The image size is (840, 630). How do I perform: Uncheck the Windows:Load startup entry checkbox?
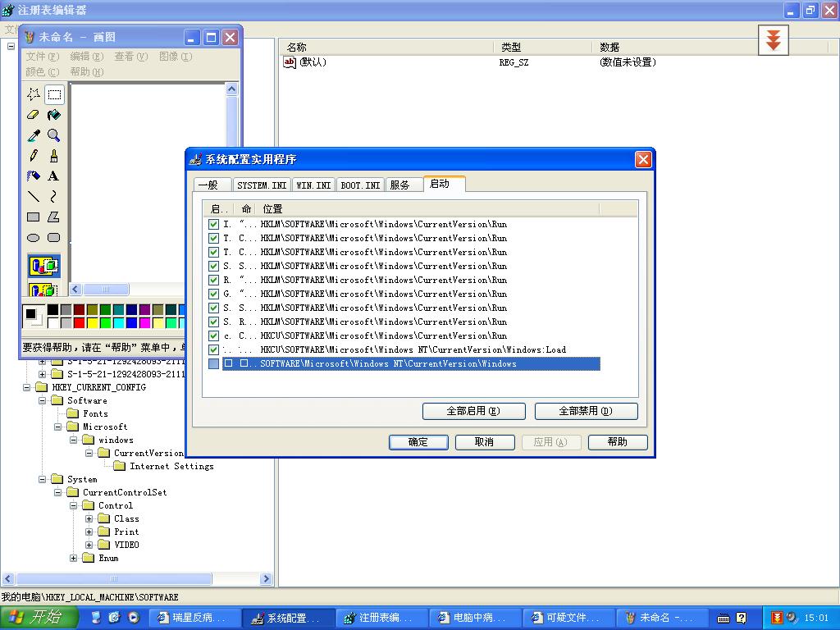tap(214, 349)
